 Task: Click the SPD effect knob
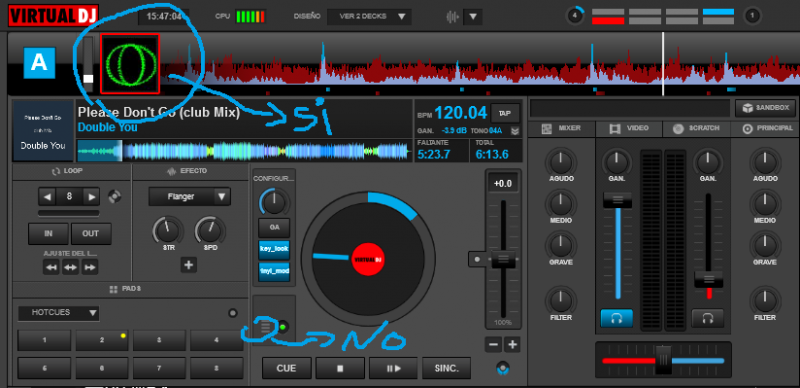[210, 231]
